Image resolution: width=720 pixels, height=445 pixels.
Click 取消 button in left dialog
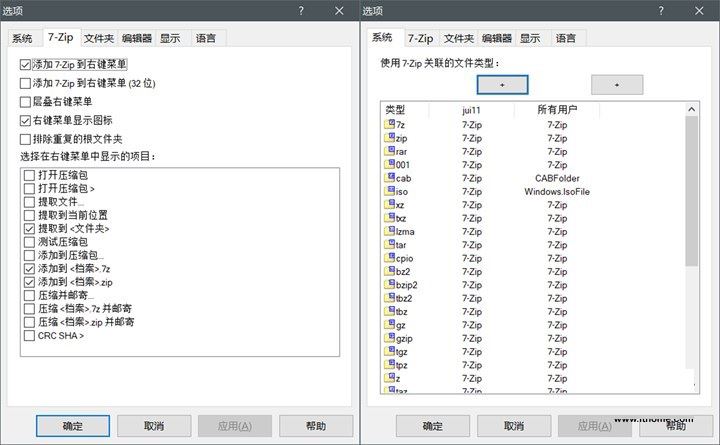(154, 426)
